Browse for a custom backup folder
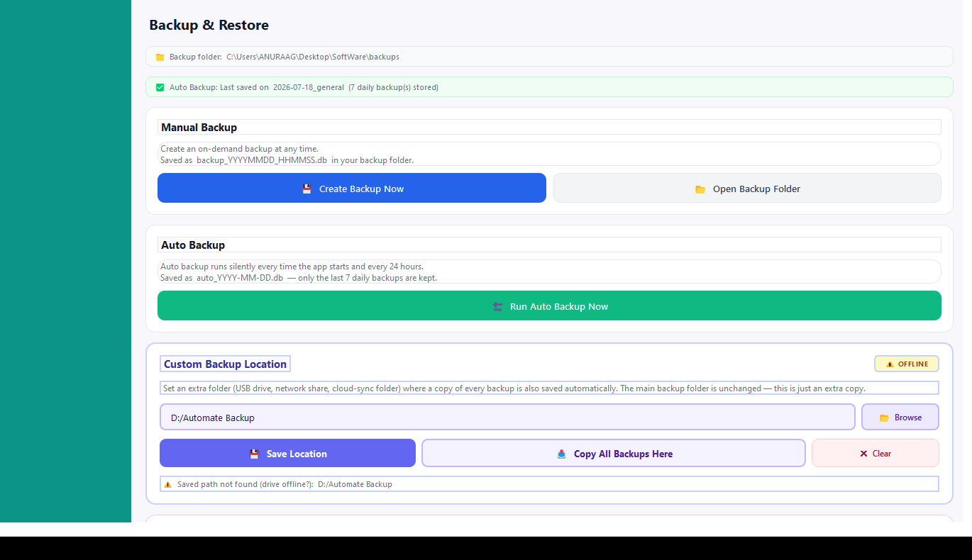972x560 pixels. coord(900,417)
